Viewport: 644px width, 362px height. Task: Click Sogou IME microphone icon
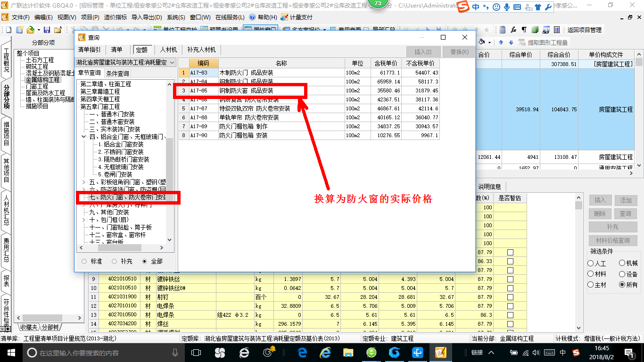(507, 7)
